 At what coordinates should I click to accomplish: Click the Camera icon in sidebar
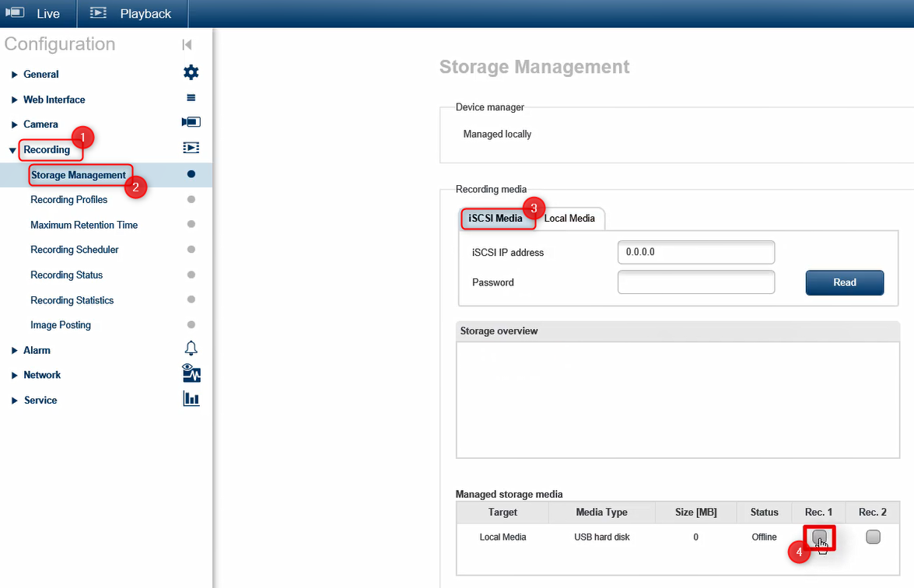click(x=191, y=122)
